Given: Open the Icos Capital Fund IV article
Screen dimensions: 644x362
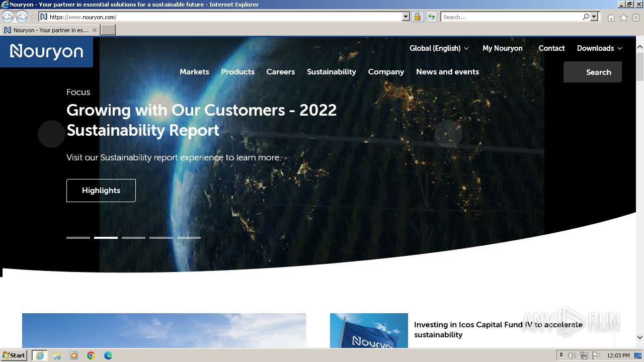Looking at the screenshot, I should pos(498,330).
